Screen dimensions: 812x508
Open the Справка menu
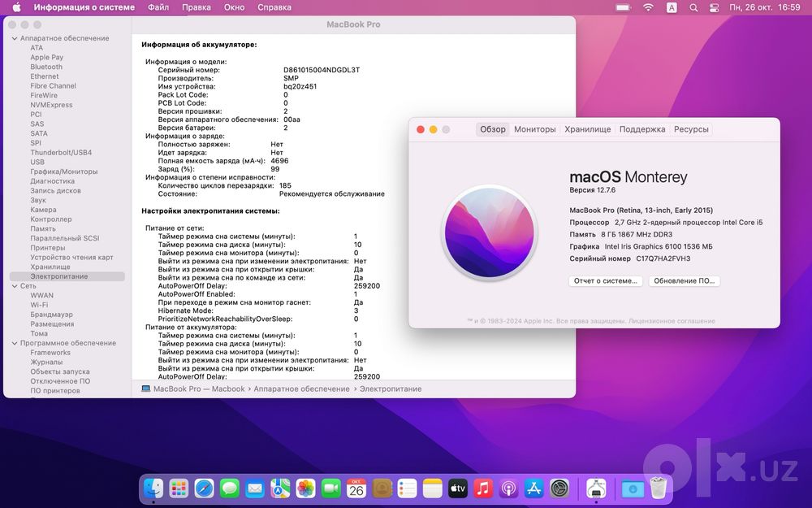tap(274, 7)
